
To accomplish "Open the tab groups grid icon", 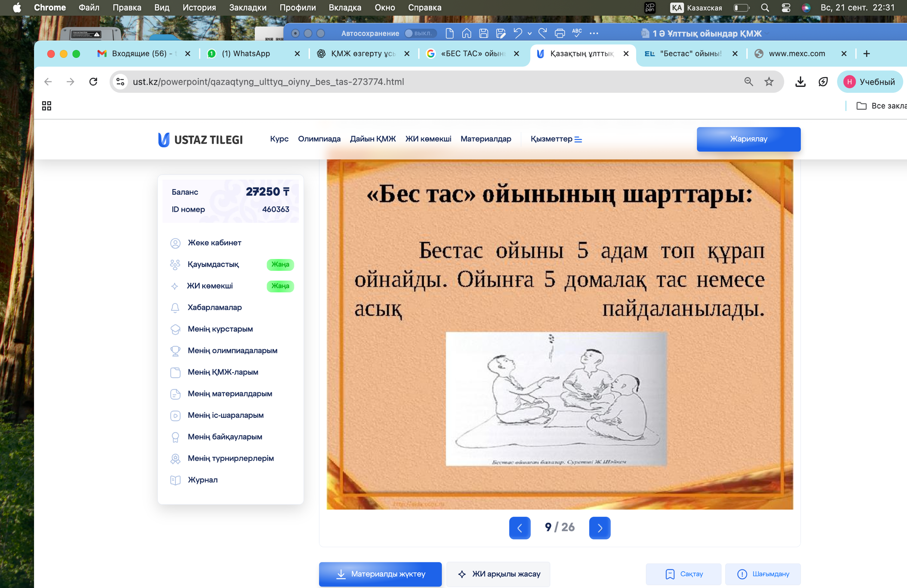I will coord(47,105).
